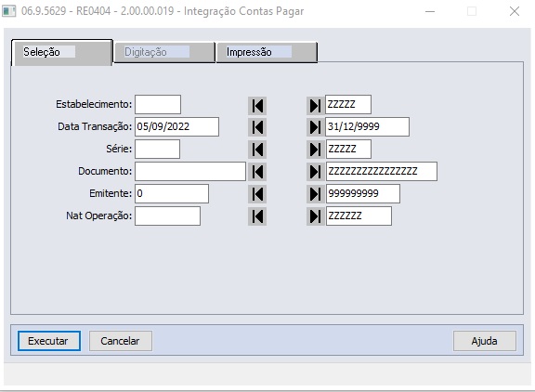Set Nat Operação to first value icon
This screenshot has height=392, width=535.
[257, 216]
